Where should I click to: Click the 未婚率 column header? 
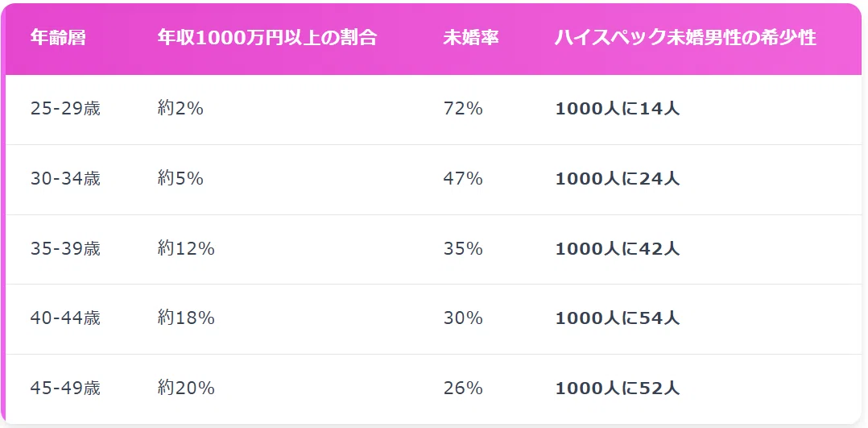(471, 38)
